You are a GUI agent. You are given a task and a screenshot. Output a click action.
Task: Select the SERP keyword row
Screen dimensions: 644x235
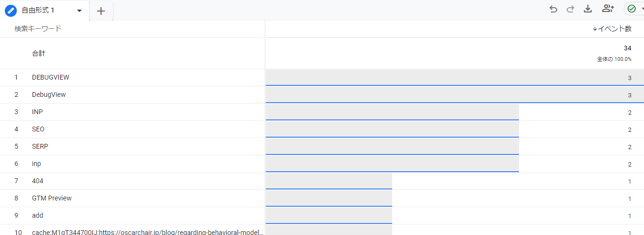[40, 147]
